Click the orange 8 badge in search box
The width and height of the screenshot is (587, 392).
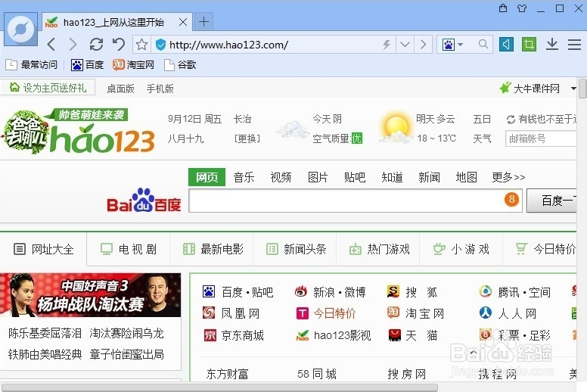coord(511,199)
